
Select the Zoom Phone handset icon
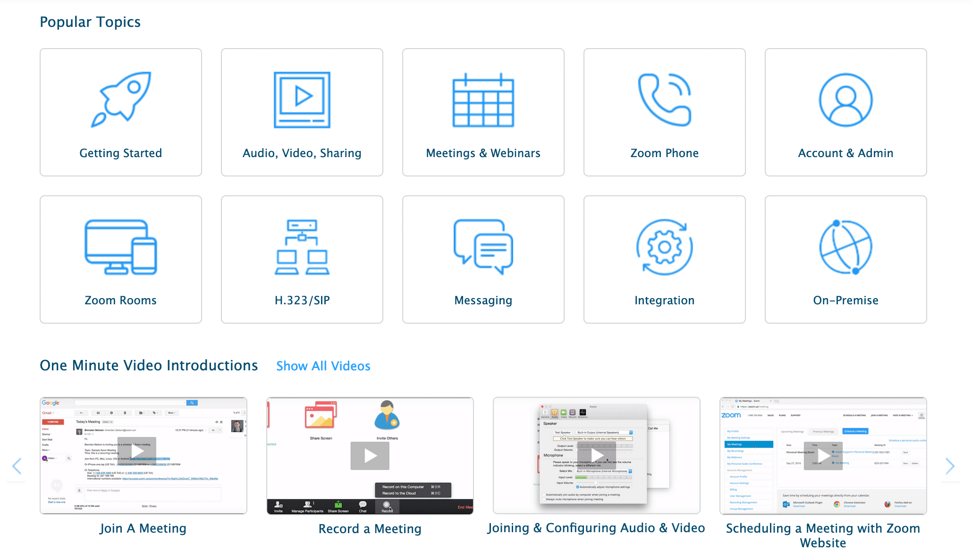coord(664,100)
